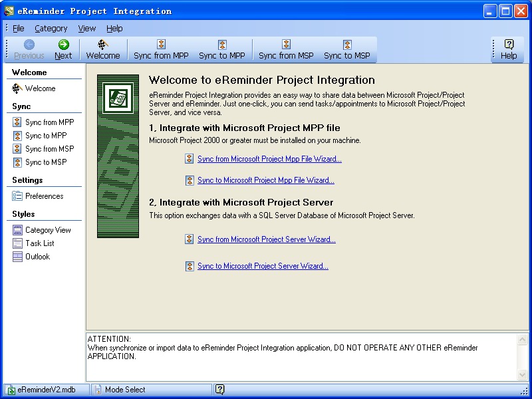Click the Mode Select status bar icon
Viewport: 532px width, 399px height.
(x=97, y=390)
